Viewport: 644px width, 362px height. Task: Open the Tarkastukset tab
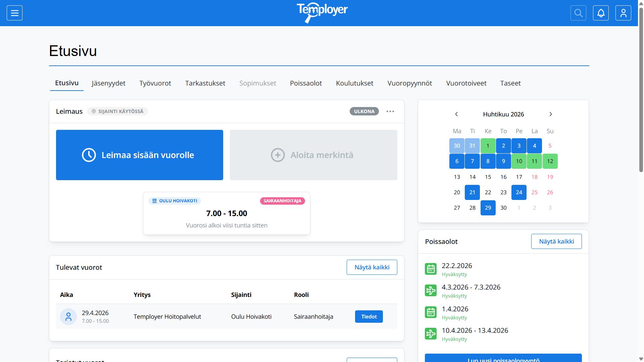(x=205, y=83)
